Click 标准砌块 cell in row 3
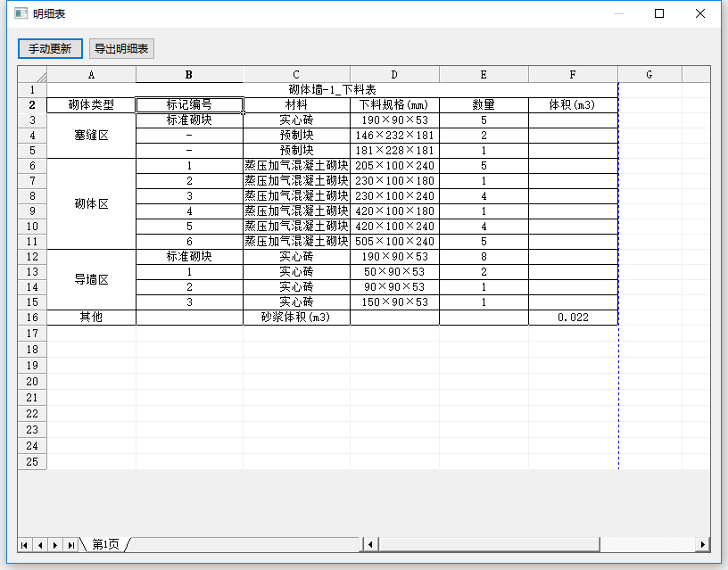This screenshot has height=570, width=728. [189, 120]
